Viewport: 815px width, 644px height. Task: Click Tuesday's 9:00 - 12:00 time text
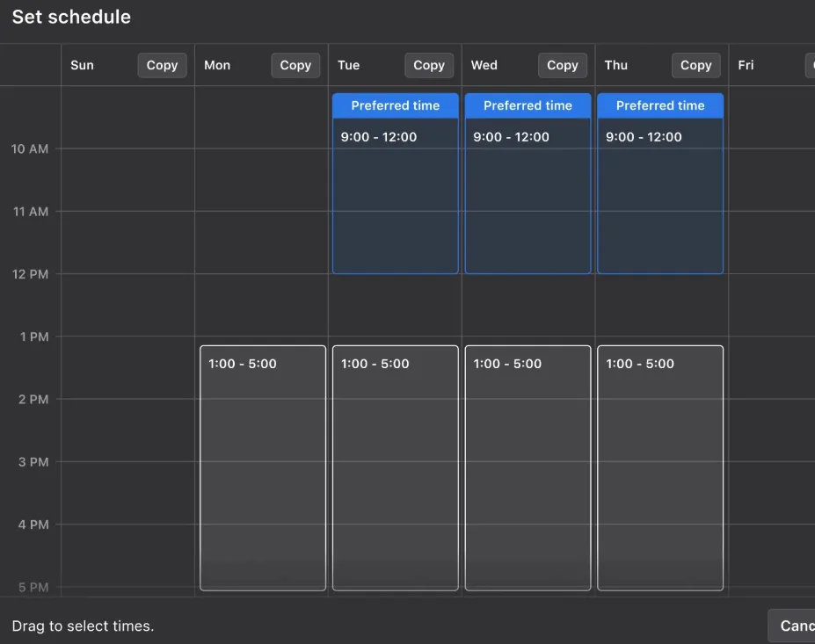click(379, 137)
